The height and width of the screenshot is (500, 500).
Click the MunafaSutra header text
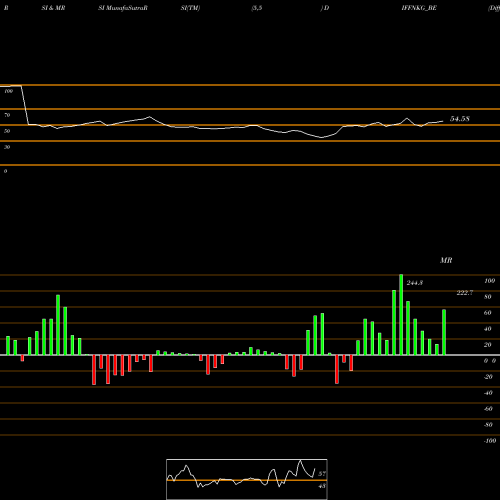pyautogui.click(x=123, y=8)
